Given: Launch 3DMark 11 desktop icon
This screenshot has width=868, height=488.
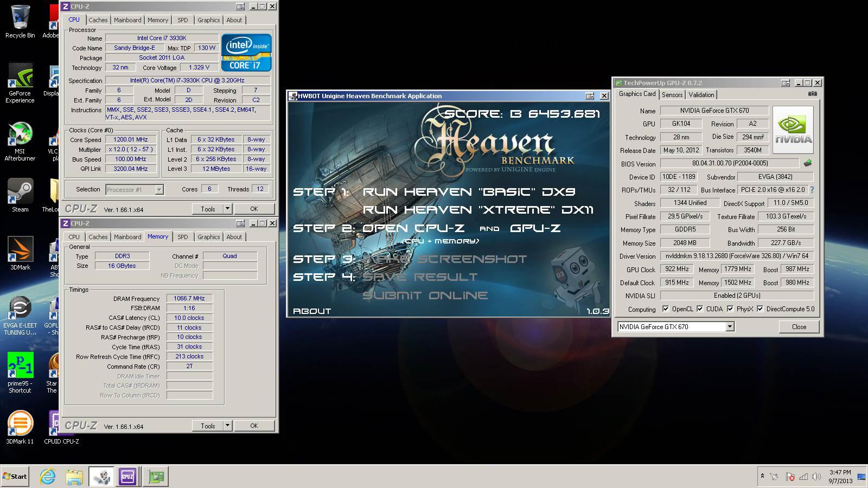Looking at the screenshot, I should 20,427.
